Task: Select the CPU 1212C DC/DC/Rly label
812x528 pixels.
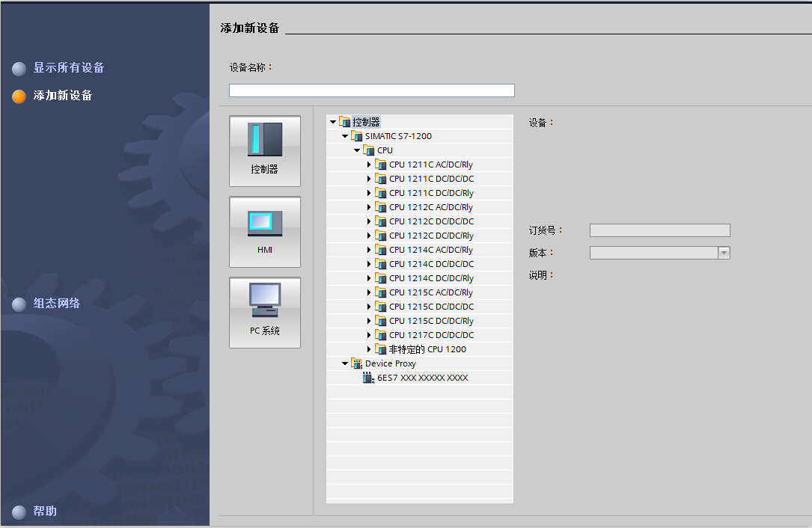Action: click(x=431, y=236)
